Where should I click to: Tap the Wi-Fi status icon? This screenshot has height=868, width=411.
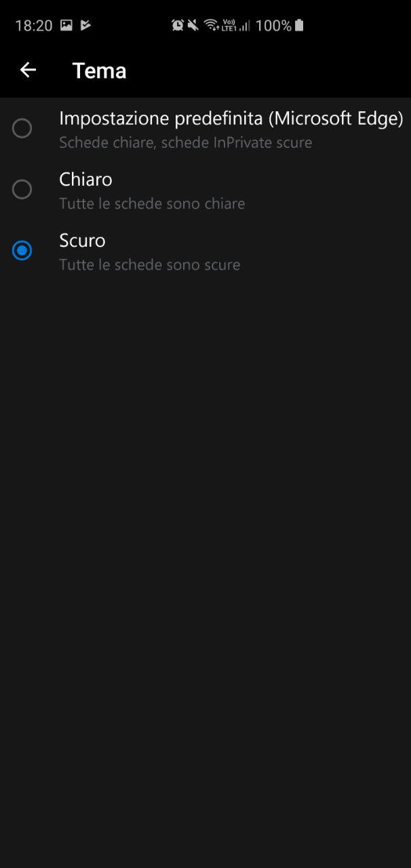211,25
